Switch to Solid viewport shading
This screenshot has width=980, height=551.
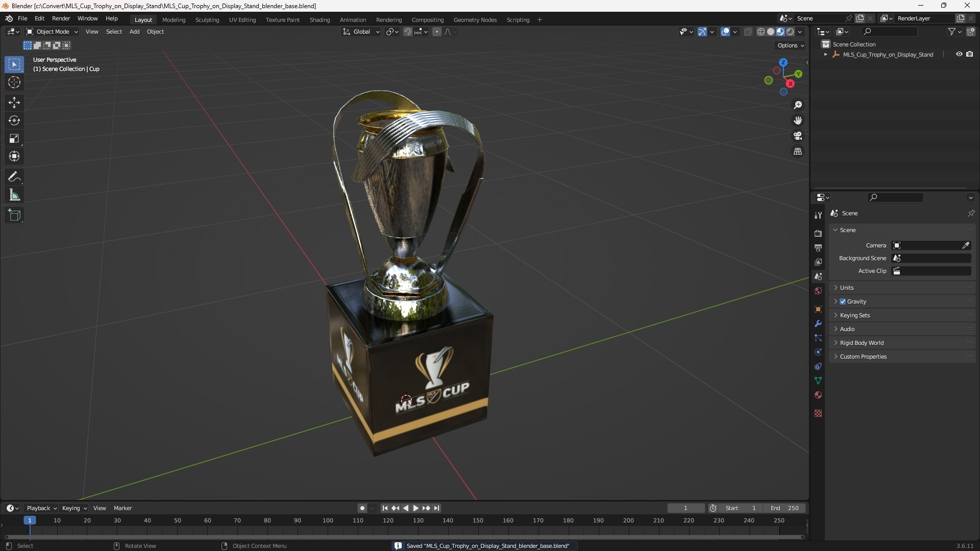pos(771,32)
